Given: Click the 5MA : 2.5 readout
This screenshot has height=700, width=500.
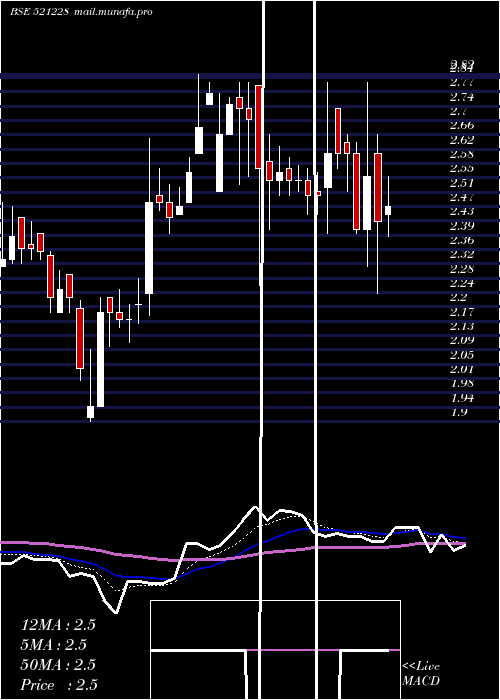Looking at the screenshot, I should (x=54, y=645).
